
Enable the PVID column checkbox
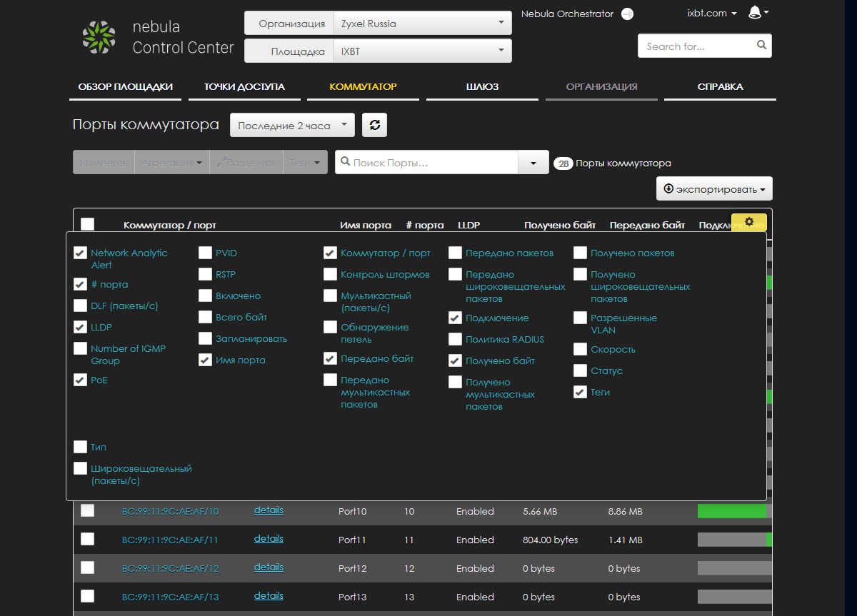point(206,253)
